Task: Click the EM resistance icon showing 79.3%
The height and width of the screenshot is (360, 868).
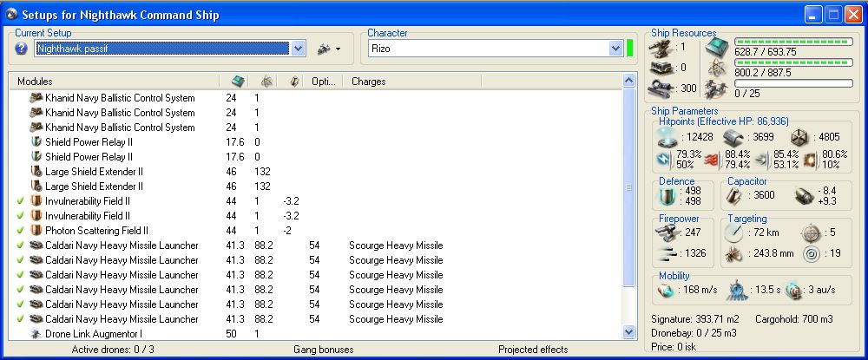Action: click(664, 160)
